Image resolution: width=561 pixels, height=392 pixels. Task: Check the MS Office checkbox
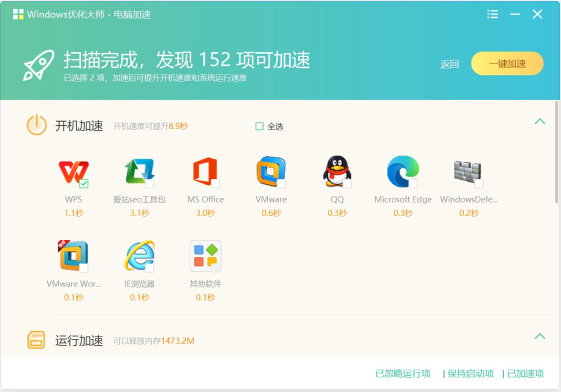pos(215,184)
